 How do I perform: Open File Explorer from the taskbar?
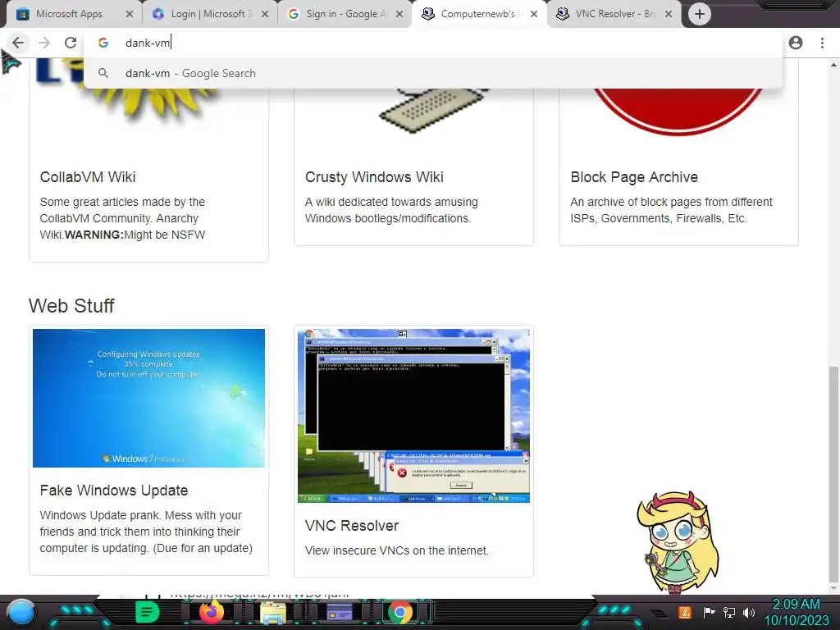coord(273,613)
